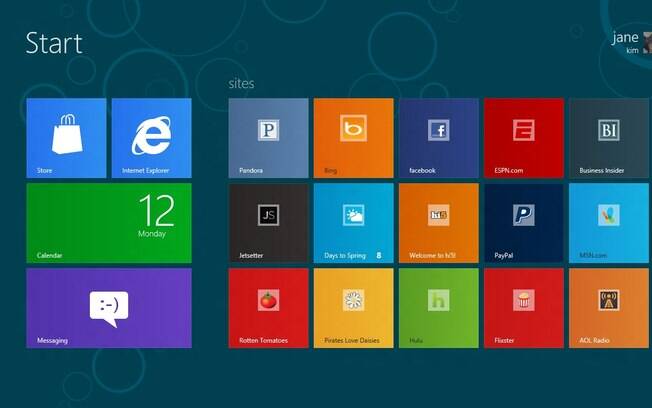Open the AOL Radio tile
The image size is (652, 408).
pos(609,308)
